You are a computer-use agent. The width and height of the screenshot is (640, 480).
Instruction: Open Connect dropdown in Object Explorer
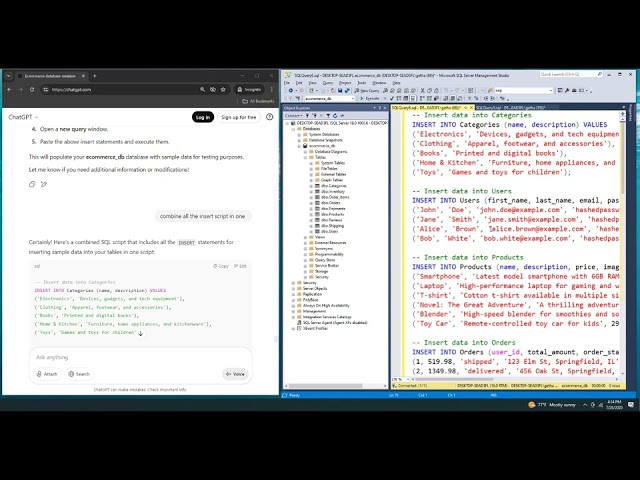(293, 116)
